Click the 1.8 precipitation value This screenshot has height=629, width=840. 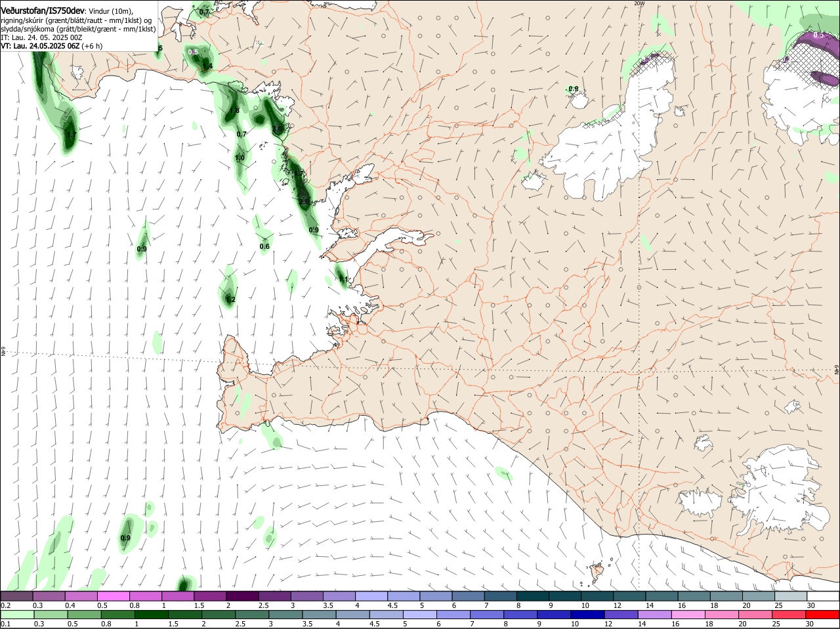point(234,110)
